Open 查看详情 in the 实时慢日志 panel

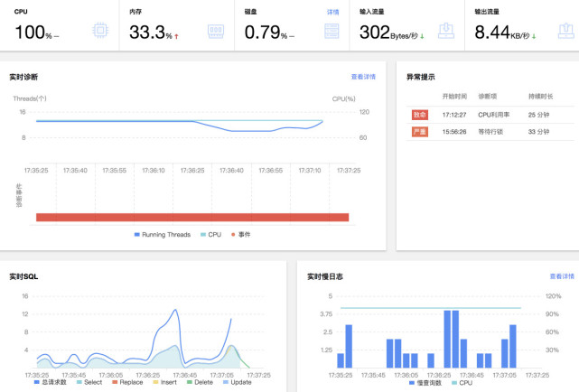pos(562,276)
